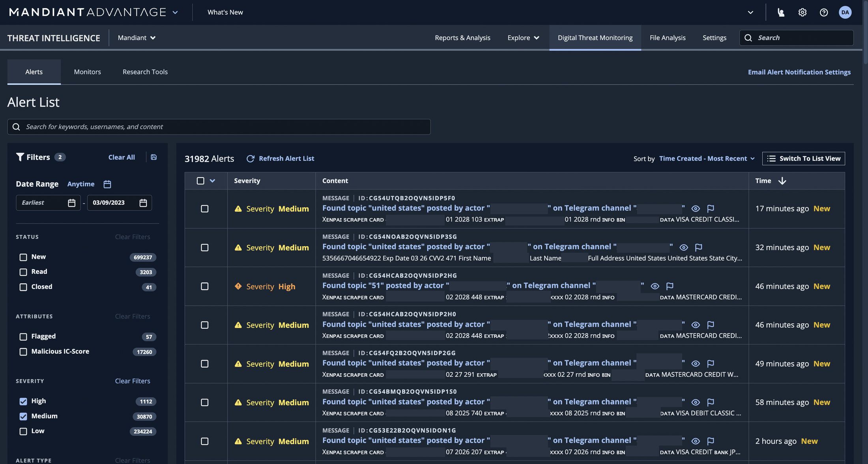Open the help question mark icon

tap(824, 12)
